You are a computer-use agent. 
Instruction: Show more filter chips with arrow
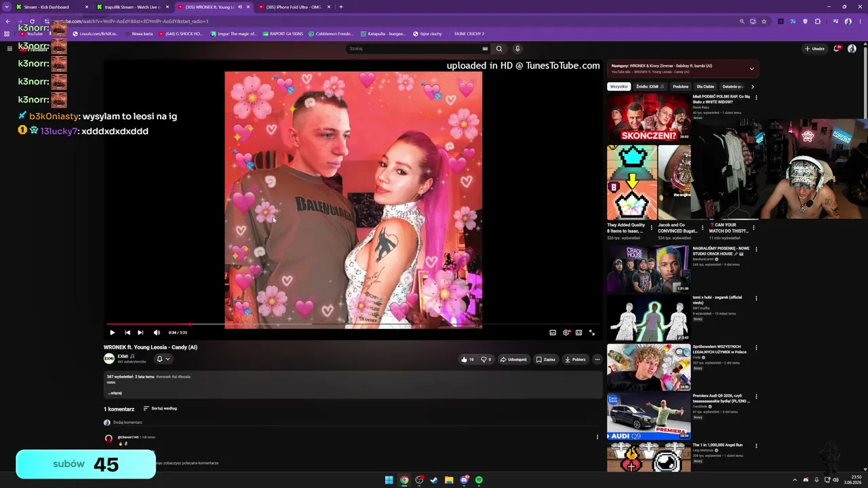coord(752,87)
